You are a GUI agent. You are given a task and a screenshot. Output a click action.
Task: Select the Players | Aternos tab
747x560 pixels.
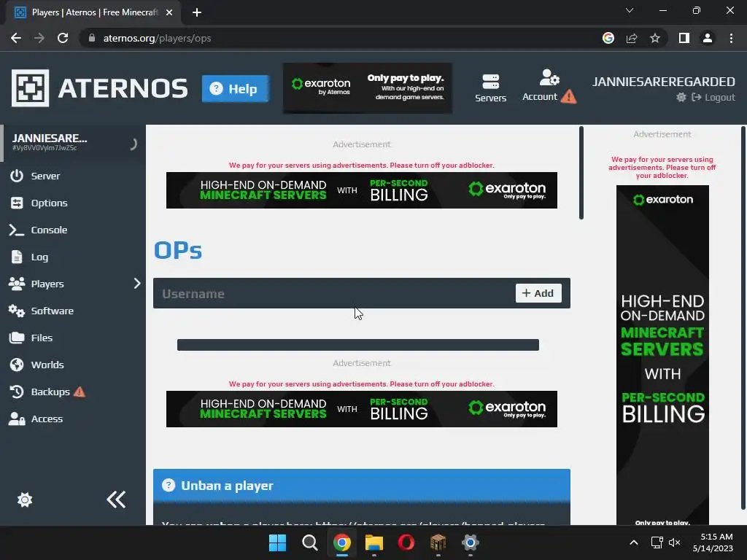point(93,12)
